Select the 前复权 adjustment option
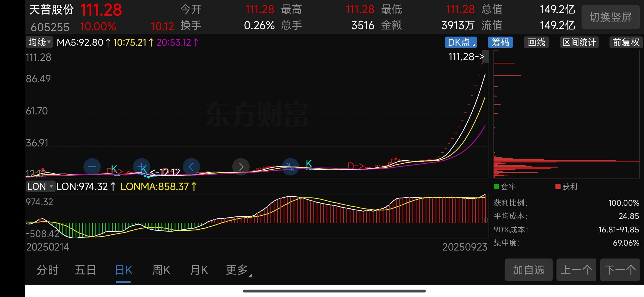The image size is (644, 297). coord(626,42)
